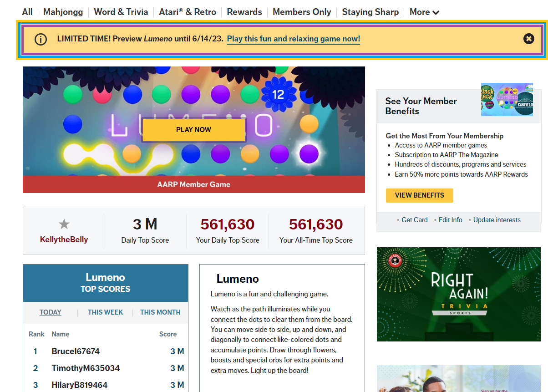Image resolution: width=548 pixels, height=392 pixels.
Task: Switch top scores to THIS MONTH tab
Action: pyautogui.click(x=160, y=312)
